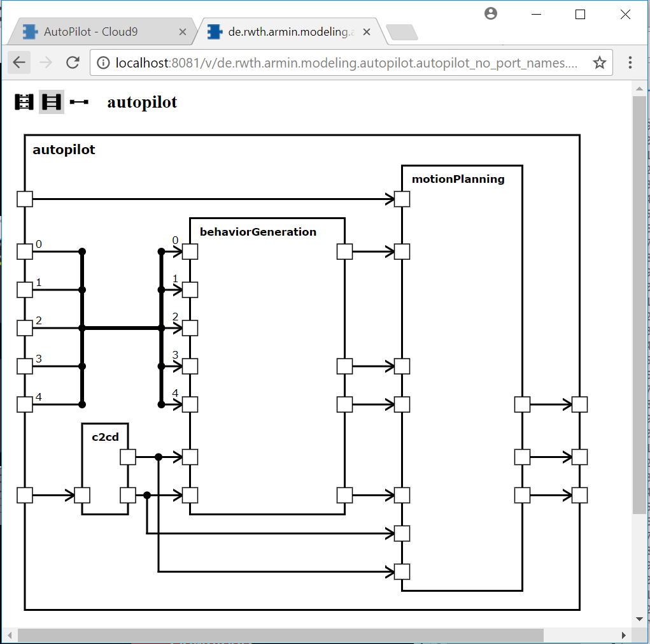Click the horizontal scrollbar thumb

(x=281, y=635)
